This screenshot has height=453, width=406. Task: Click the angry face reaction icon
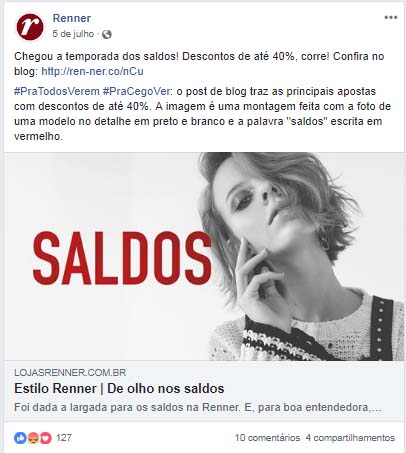pos(33,438)
